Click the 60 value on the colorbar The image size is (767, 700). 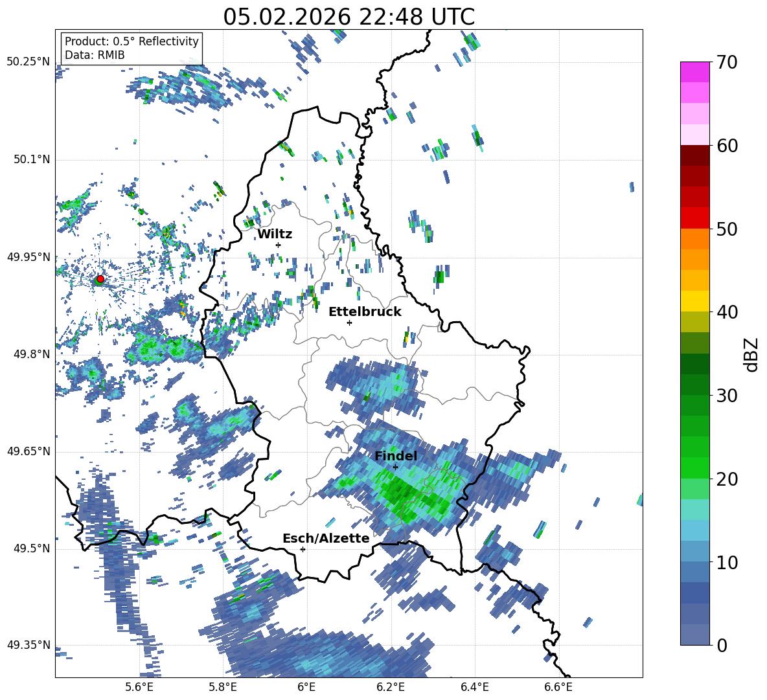[x=727, y=146]
